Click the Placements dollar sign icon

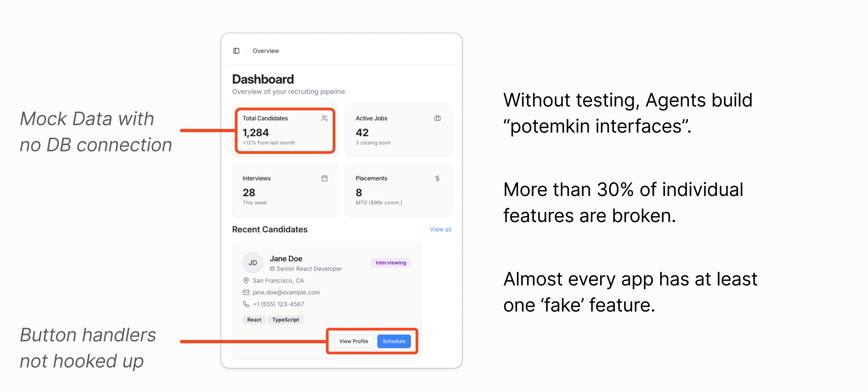pyautogui.click(x=437, y=178)
